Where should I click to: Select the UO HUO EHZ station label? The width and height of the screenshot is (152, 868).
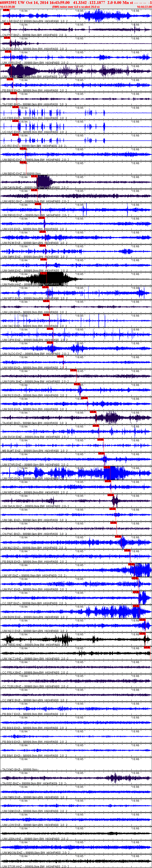[x=35, y=132]
